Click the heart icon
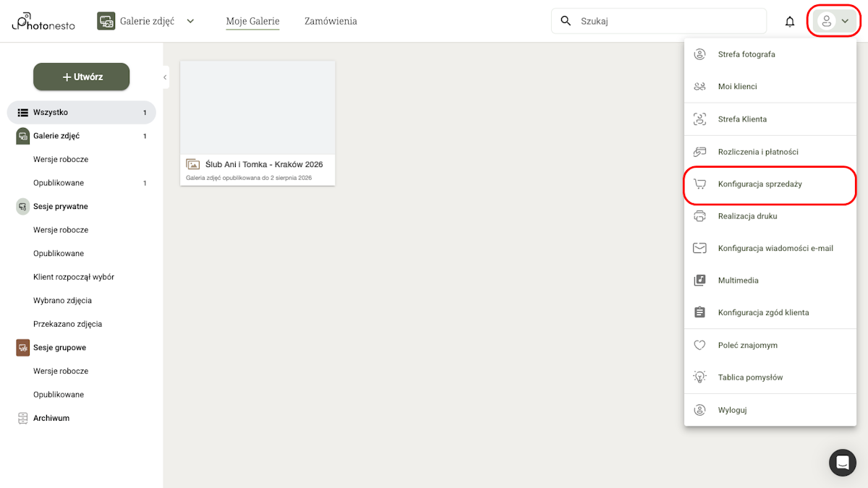The width and height of the screenshot is (868, 488). click(699, 346)
